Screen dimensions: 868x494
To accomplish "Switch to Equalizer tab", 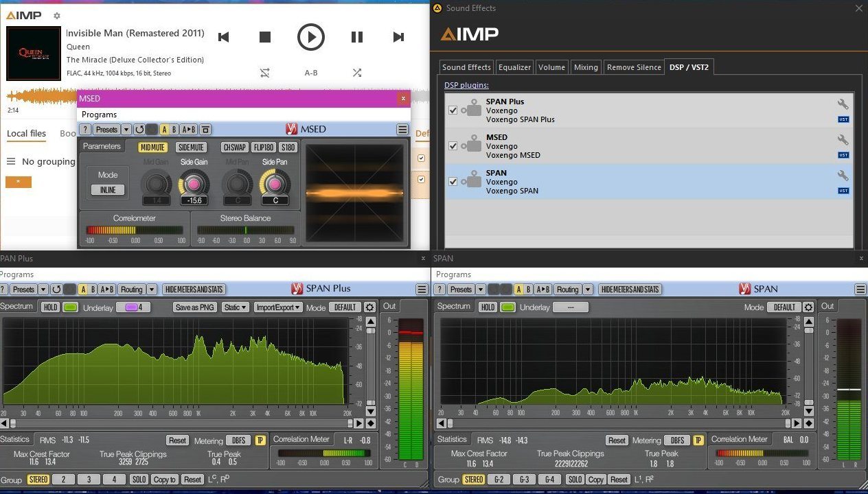I will 514,67.
